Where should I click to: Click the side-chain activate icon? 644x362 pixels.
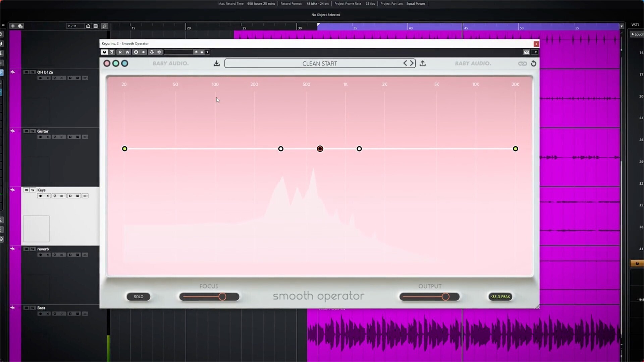click(152, 52)
